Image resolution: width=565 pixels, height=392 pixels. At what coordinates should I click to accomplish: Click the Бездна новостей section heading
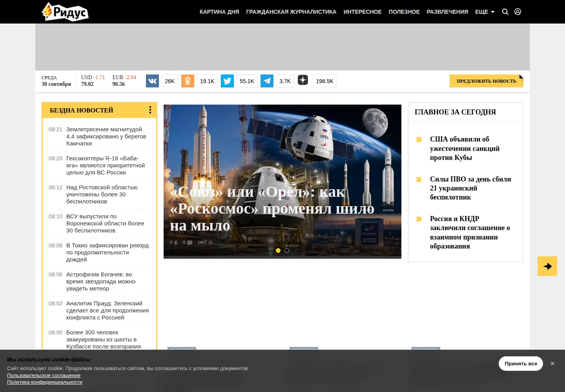coord(82,111)
